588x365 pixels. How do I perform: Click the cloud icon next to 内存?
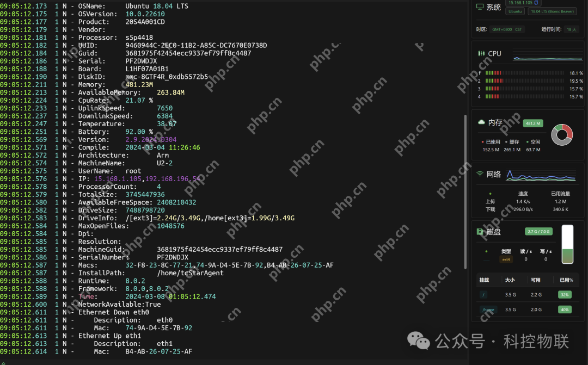pos(481,122)
